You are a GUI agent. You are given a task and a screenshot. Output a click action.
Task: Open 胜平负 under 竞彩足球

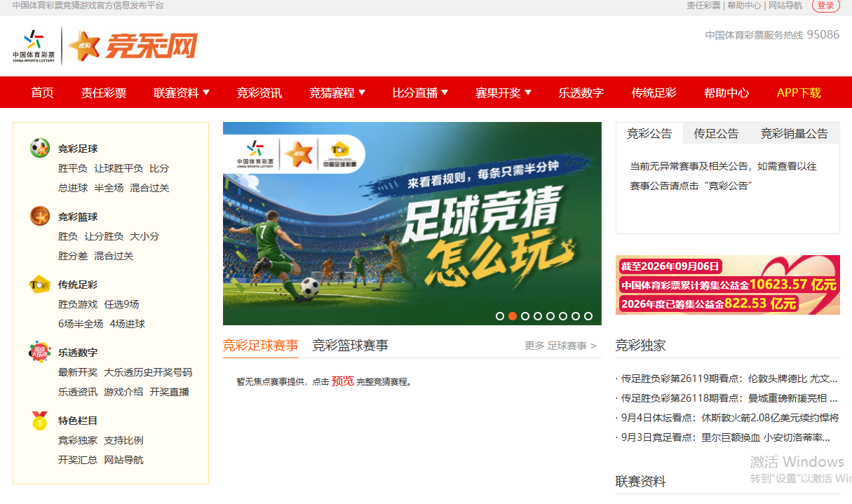click(73, 168)
